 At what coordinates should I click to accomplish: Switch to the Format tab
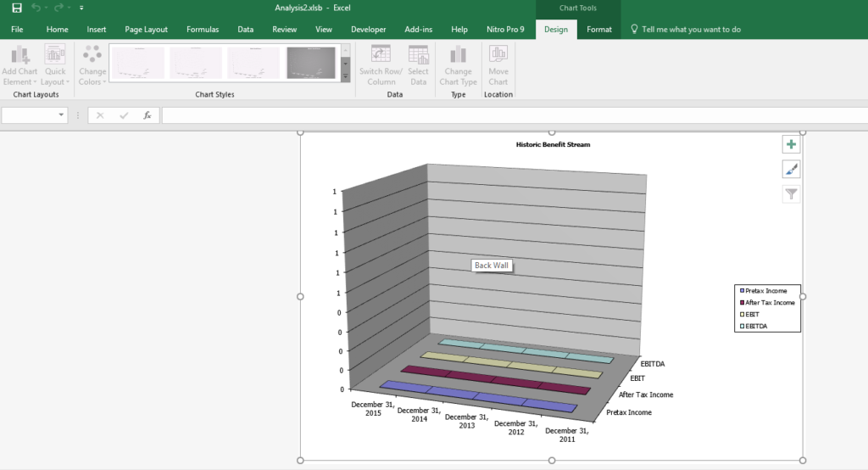pos(598,29)
